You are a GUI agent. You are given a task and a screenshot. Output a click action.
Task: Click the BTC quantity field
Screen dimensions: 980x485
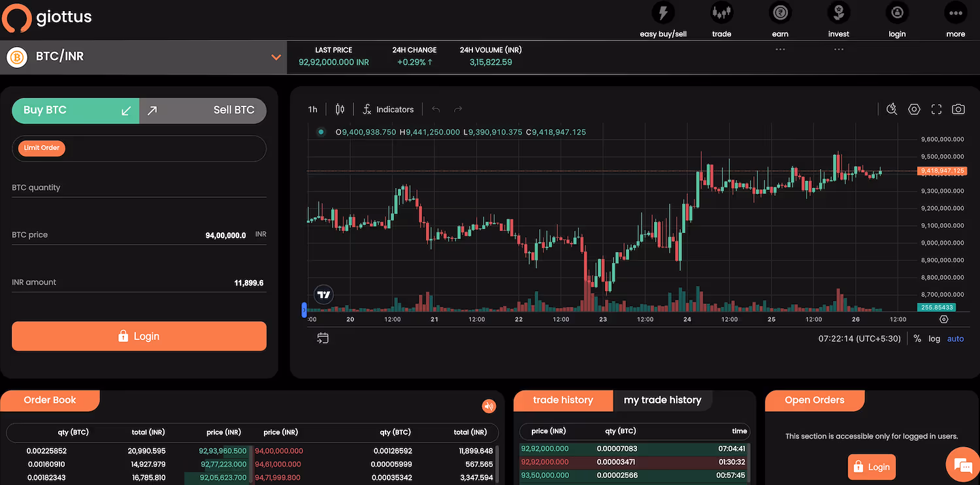click(139, 187)
